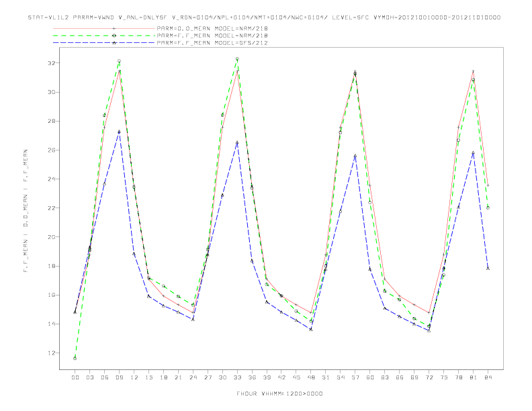This screenshot has width=532, height=411.
Task: Click x-axis tick label 63
Action: [x=385, y=377]
